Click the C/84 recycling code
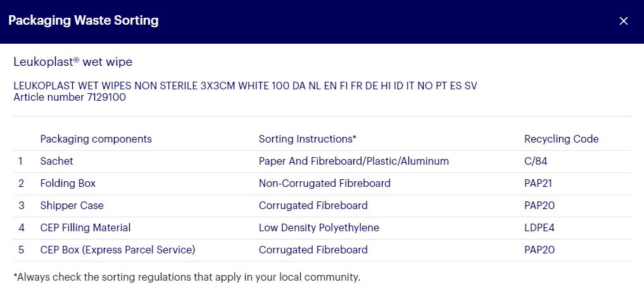 tap(536, 161)
